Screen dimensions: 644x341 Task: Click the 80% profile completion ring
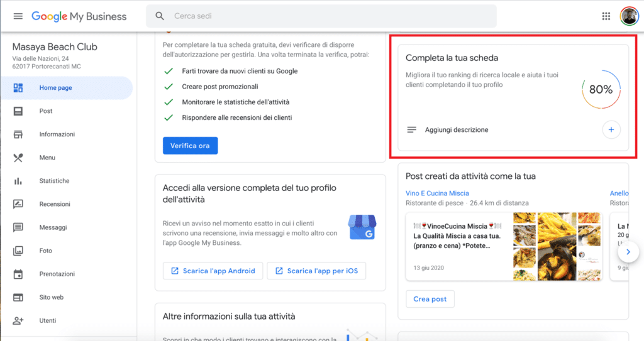(601, 89)
